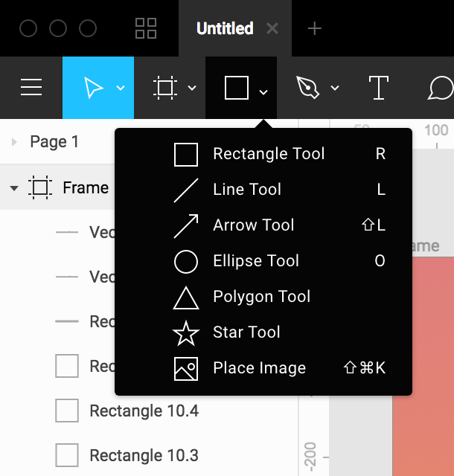Select the Rectangle 10.4 layer

click(144, 411)
